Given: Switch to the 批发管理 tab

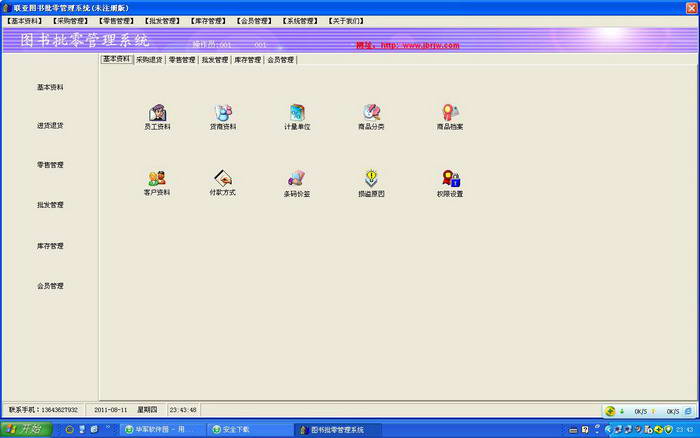Looking at the screenshot, I should [215, 60].
